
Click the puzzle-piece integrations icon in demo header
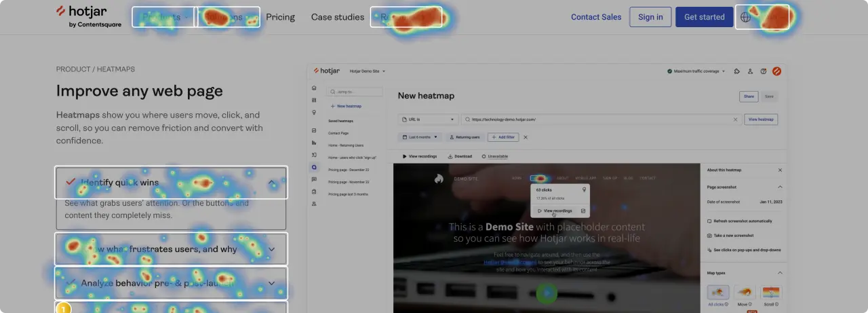(737, 71)
